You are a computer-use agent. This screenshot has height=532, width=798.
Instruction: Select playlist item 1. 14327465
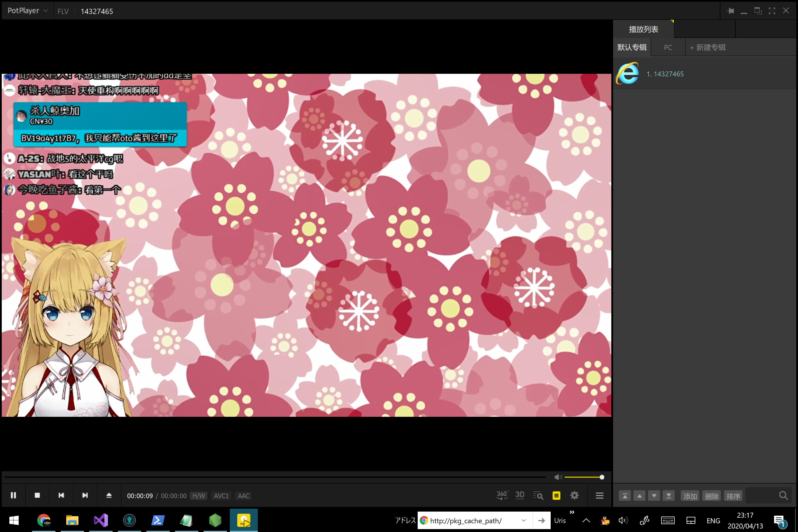[x=705, y=73]
